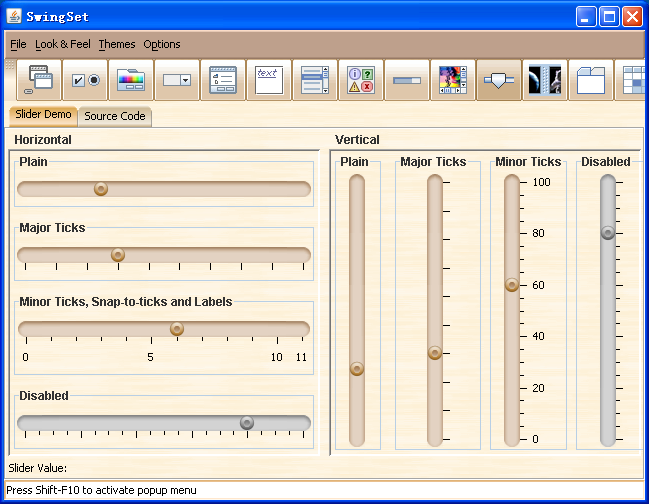Open the ComboBox demo icon
The image size is (649, 504).
177,79
